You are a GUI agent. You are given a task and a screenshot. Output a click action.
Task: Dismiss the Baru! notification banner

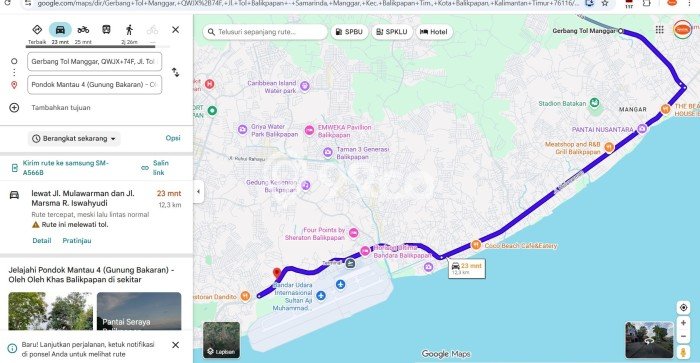(175, 345)
